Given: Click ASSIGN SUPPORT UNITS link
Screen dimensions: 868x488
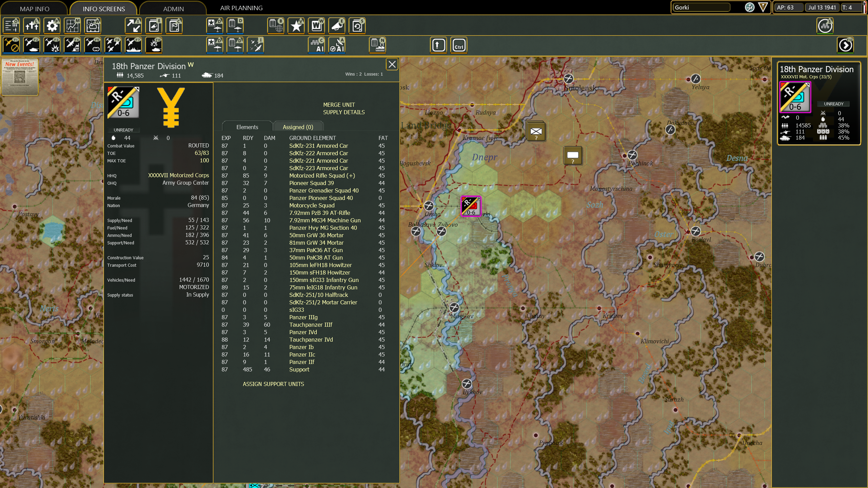Looking at the screenshot, I should pos(273,384).
